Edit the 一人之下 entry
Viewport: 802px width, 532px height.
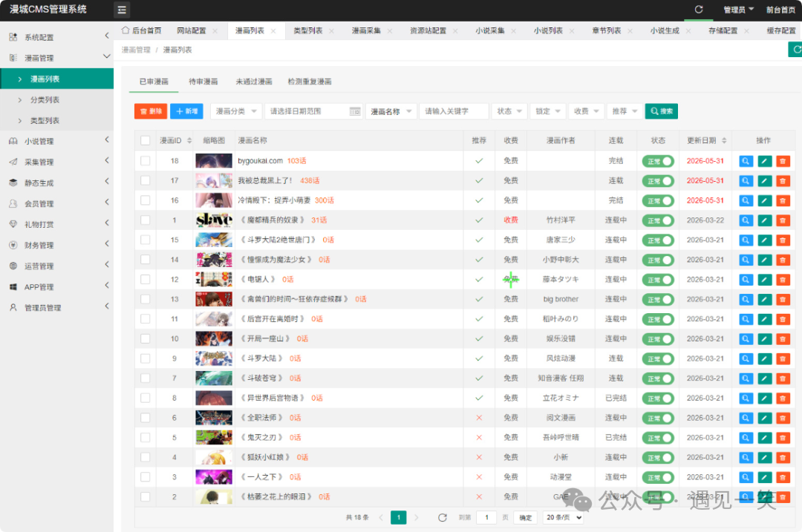tap(764, 477)
